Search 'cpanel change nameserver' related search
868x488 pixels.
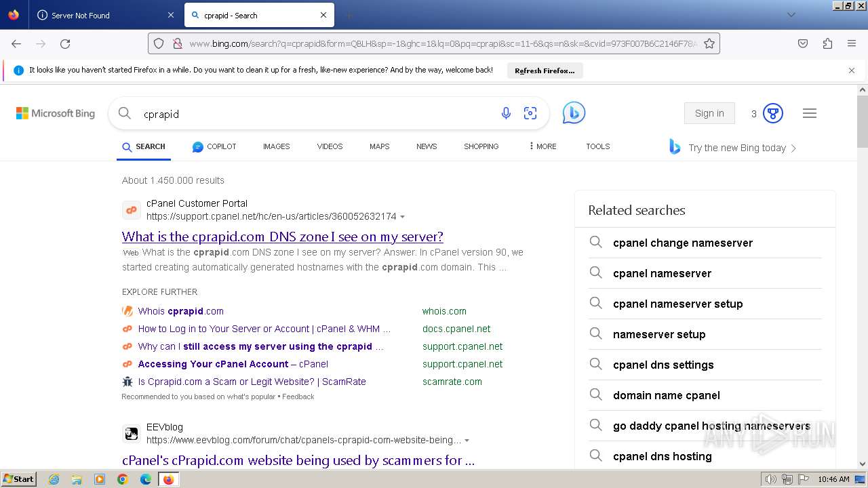coord(683,243)
